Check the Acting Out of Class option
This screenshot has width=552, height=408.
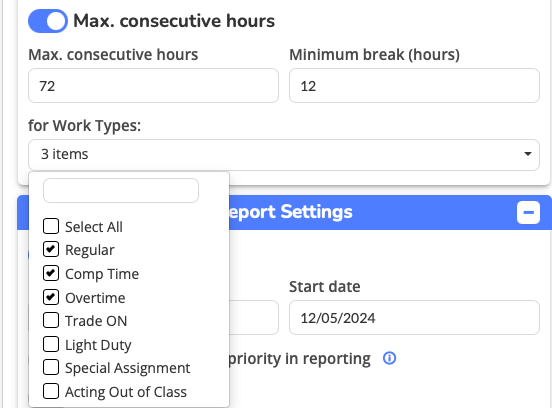(51, 391)
